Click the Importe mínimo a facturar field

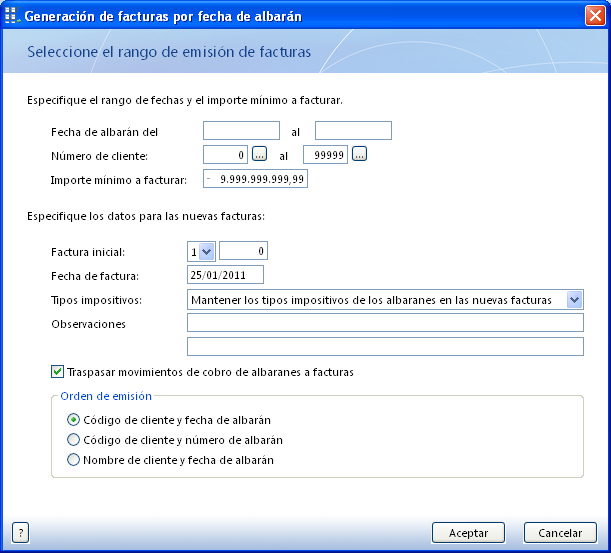pyautogui.click(x=255, y=179)
